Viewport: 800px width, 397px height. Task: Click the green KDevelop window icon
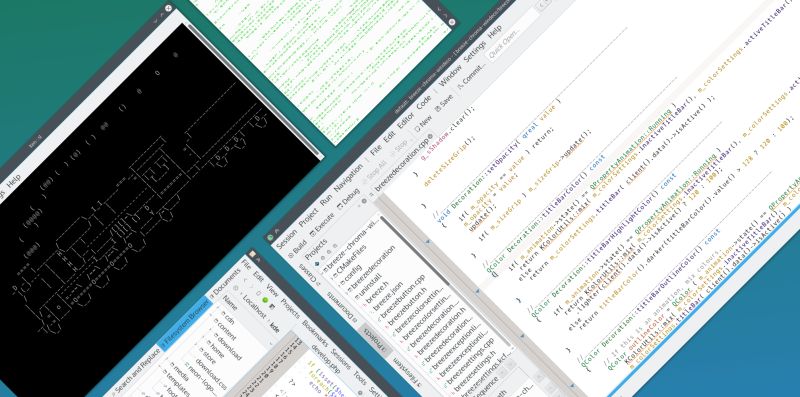point(270,237)
